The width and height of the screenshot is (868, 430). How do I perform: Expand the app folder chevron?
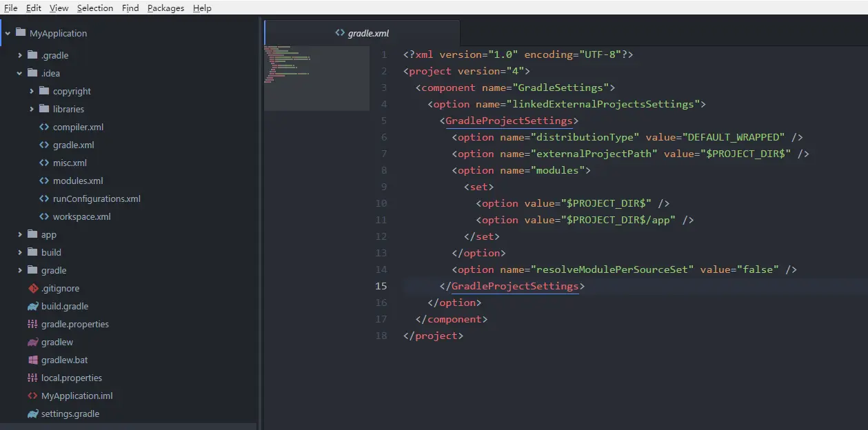click(20, 234)
